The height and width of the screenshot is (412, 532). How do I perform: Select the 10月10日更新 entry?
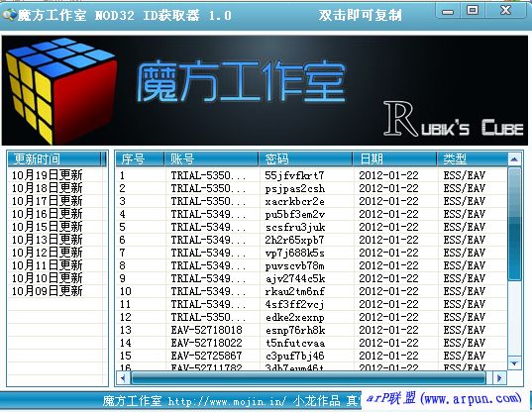[x=48, y=278]
